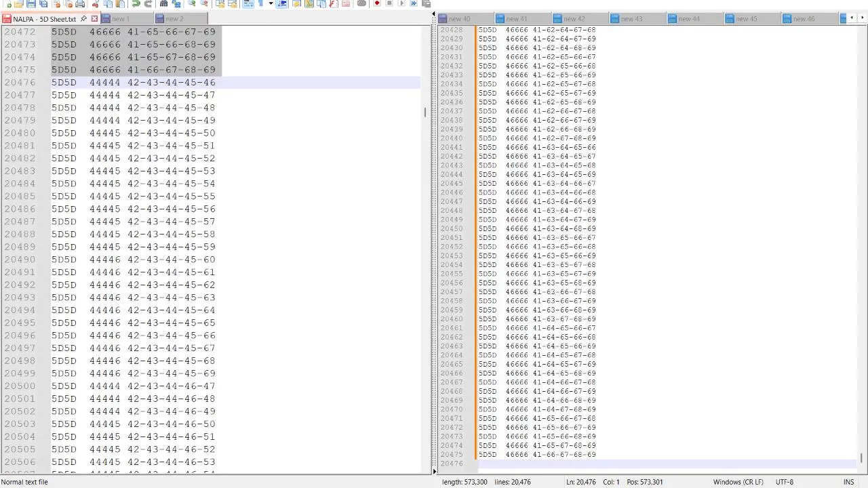868x488 pixels.
Task: Click left pane vertical scrollbar thumb
Action: (425, 112)
